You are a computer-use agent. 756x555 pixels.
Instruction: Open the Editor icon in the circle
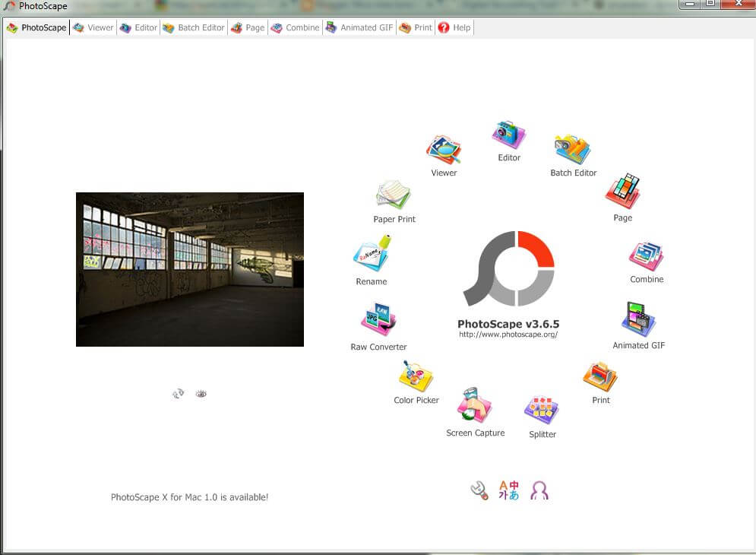(508, 136)
